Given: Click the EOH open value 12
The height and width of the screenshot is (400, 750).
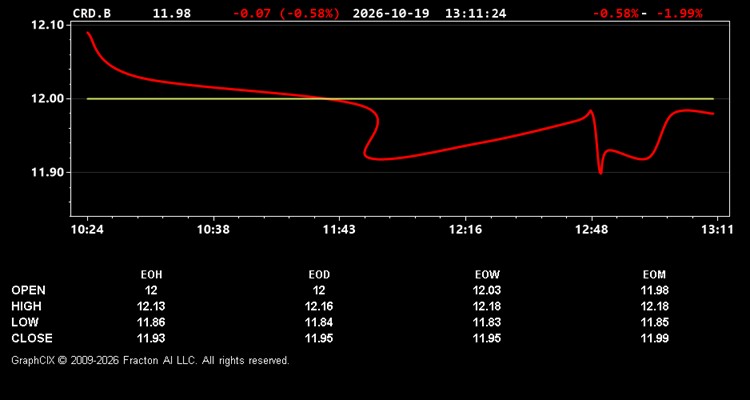Looking at the screenshot, I should click(151, 290).
